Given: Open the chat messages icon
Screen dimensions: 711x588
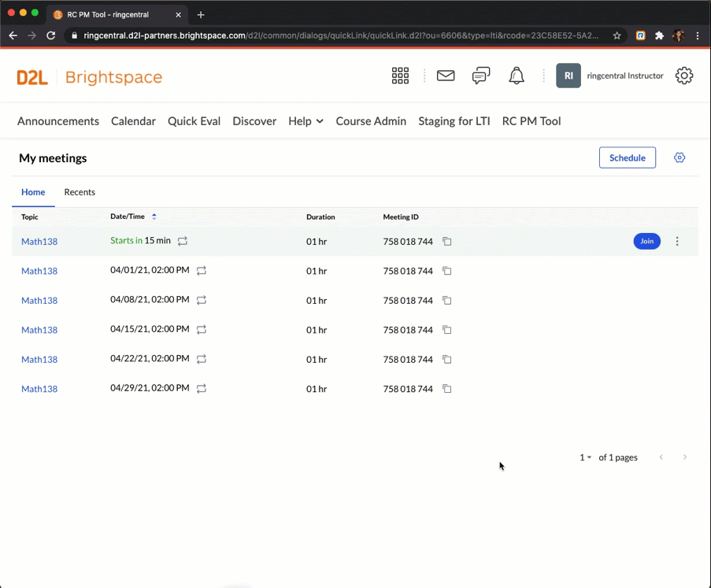Looking at the screenshot, I should click(x=480, y=76).
